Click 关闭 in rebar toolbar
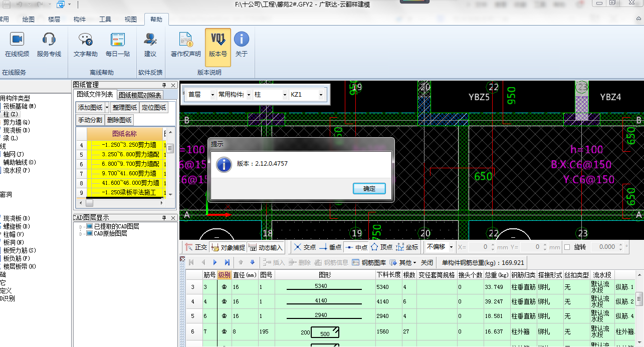This screenshot has height=347, width=644. (427, 262)
